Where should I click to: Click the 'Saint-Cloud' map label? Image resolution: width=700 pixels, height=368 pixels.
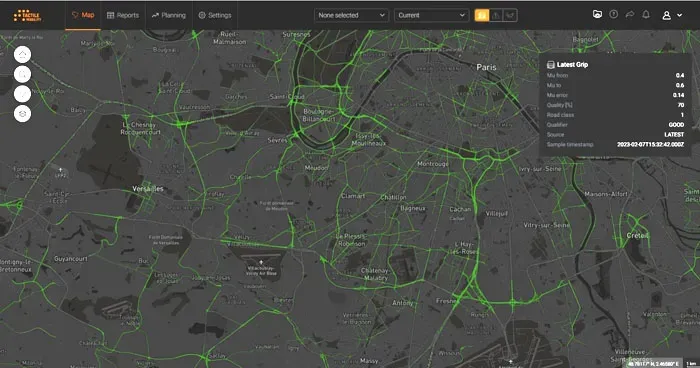[287, 96]
